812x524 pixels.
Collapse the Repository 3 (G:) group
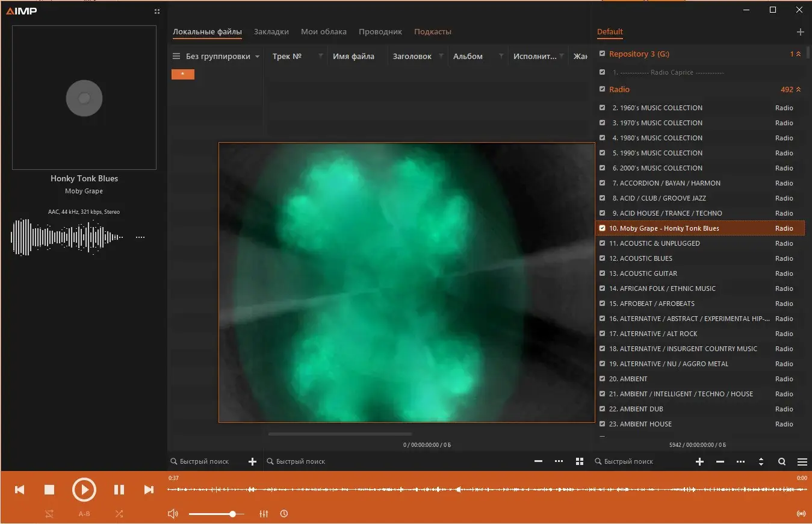[798, 54]
